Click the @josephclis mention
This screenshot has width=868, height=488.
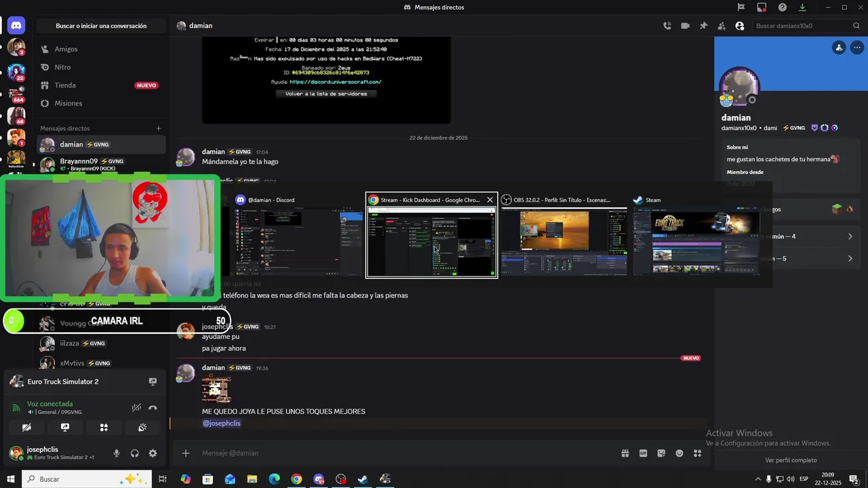[221, 423]
